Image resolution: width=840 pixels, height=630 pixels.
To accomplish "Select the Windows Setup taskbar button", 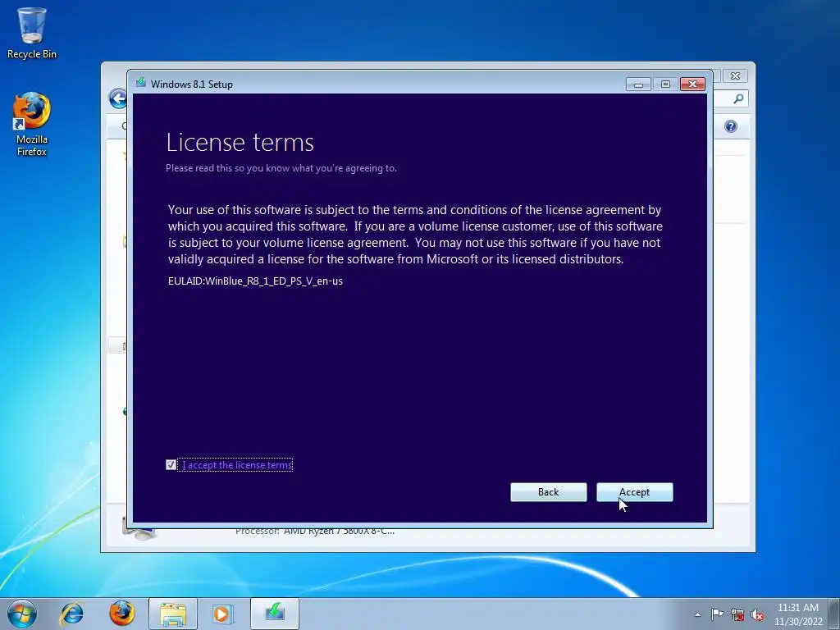I will coord(274,614).
